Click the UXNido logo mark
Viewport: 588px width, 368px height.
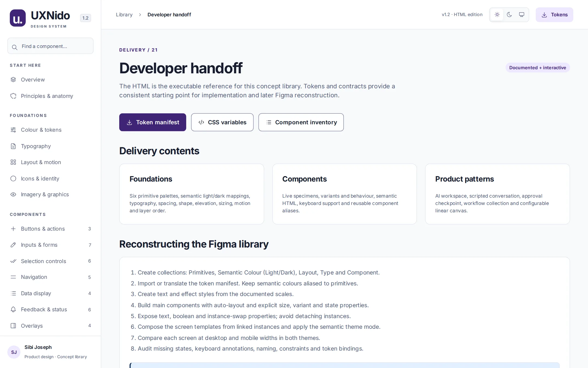tap(18, 18)
